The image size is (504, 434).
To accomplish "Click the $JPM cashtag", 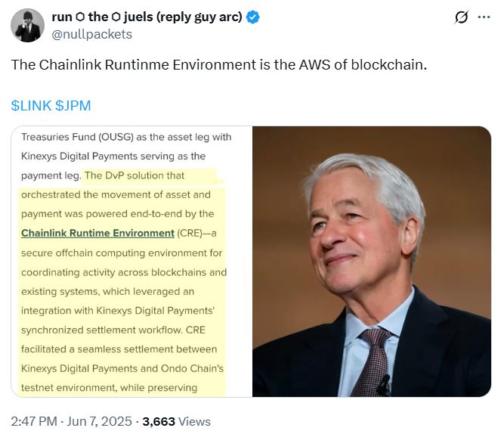I will [x=73, y=106].
